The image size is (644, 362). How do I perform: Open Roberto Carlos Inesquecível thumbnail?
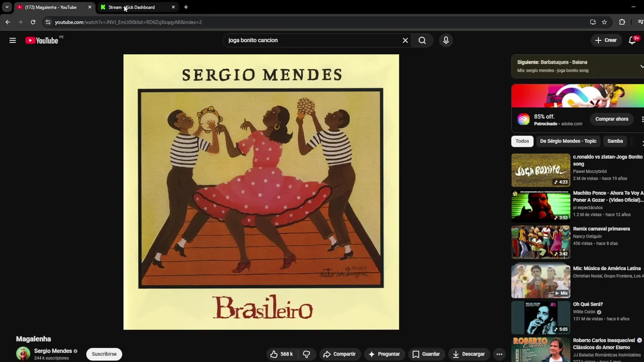[541, 349]
